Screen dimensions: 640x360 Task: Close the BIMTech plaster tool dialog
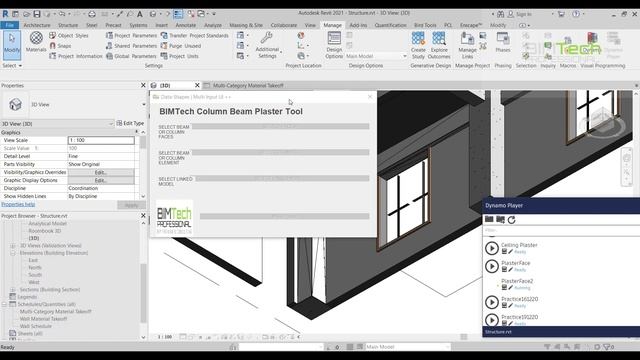coord(370,97)
